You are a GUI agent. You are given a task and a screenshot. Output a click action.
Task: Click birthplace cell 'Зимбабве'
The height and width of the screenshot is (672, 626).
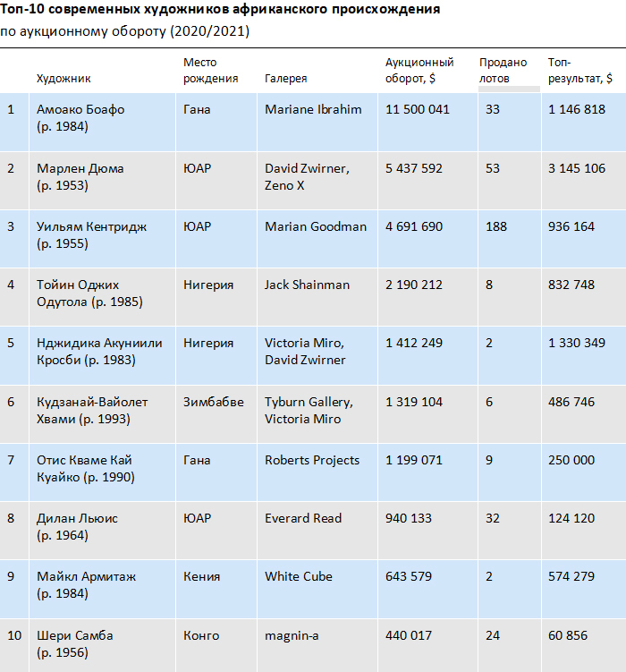coord(213,402)
